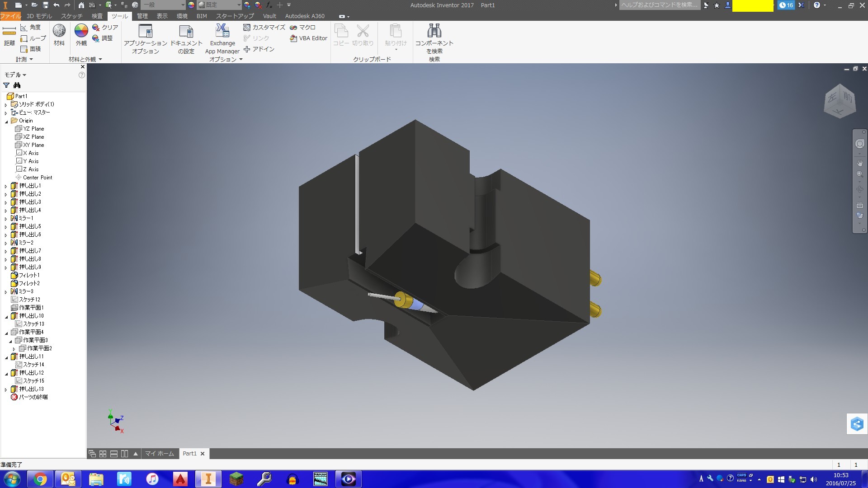This screenshot has width=868, height=488.
Task: Open the 材料 material browser icon
Action: click(59, 35)
